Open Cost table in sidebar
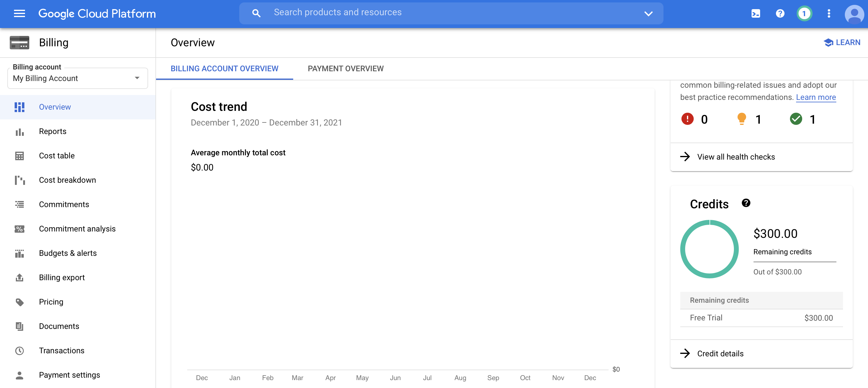The image size is (868, 388). coord(57,156)
